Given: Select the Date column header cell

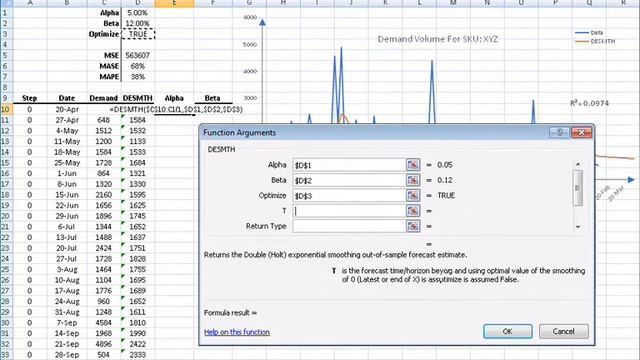Looking at the screenshot, I should pyautogui.click(x=67, y=98).
